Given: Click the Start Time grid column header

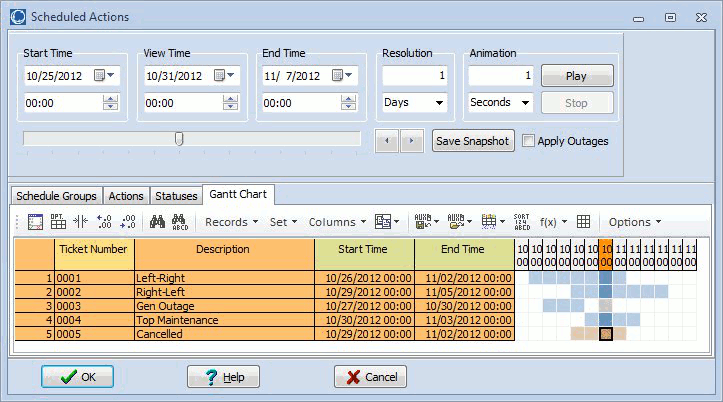Looking at the screenshot, I should click(364, 254).
